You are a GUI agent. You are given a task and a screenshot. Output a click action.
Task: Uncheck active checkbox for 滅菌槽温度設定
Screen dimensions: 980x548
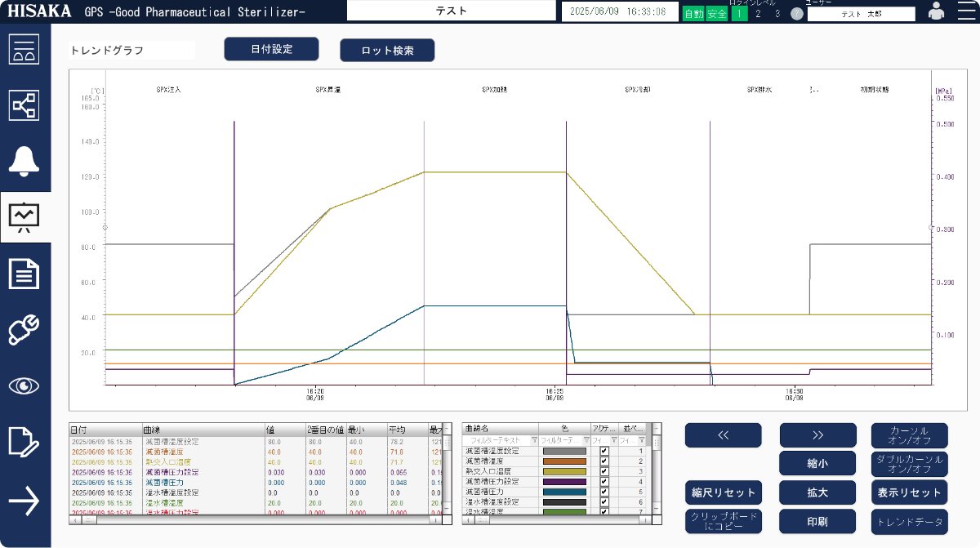point(604,451)
